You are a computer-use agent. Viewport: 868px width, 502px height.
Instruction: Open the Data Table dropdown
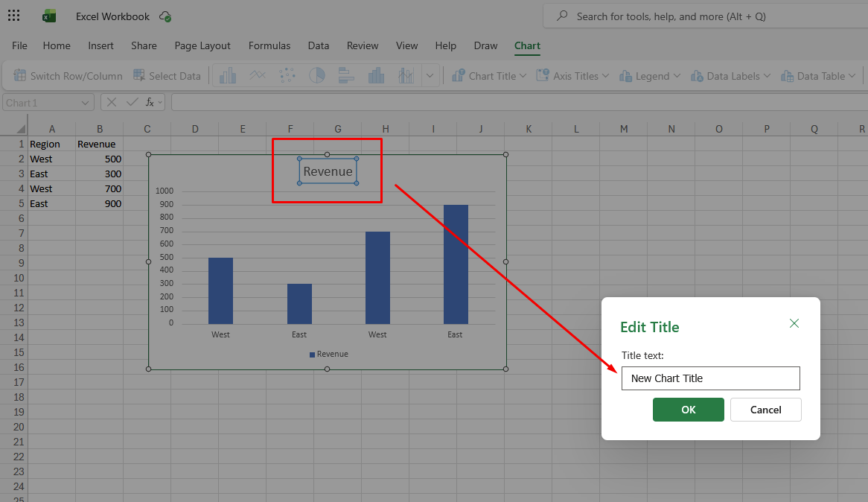pos(818,76)
